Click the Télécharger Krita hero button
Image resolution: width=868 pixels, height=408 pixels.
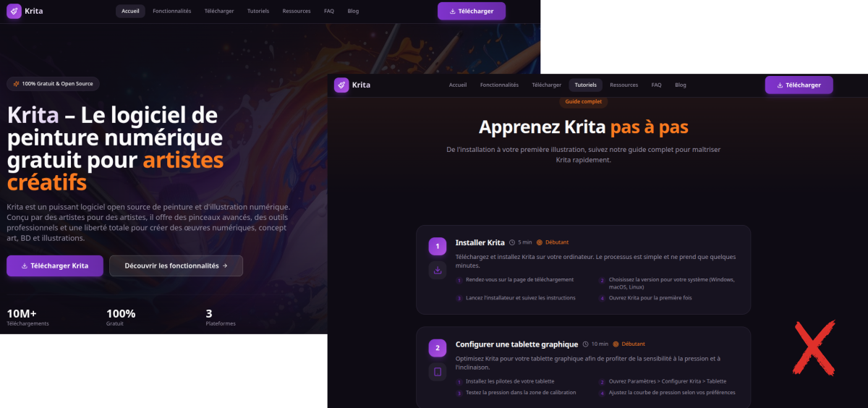55,265
